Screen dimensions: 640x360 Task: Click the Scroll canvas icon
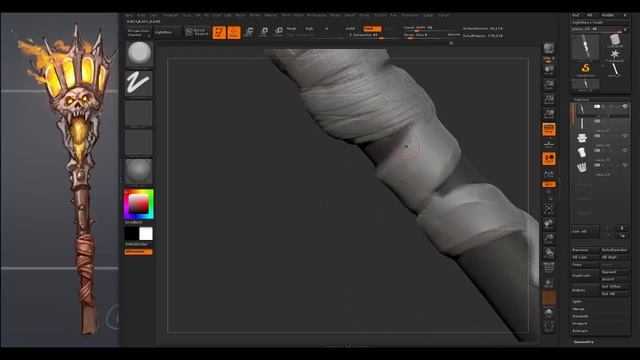click(x=549, y=70)
